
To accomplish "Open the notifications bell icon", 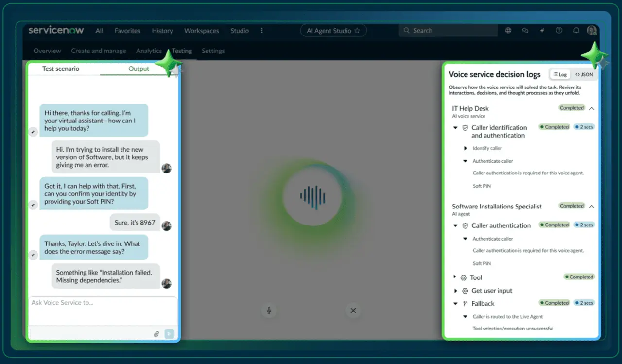I will point(576,31).
